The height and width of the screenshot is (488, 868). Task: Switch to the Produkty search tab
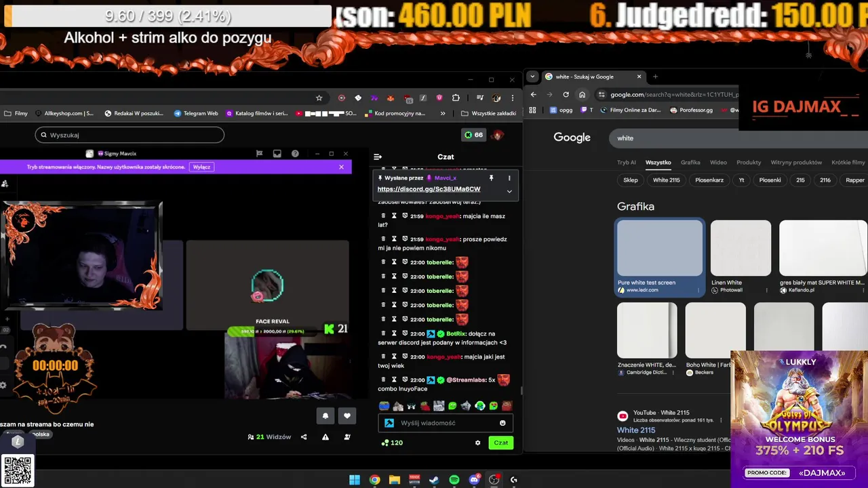click(x=749, y=163)
